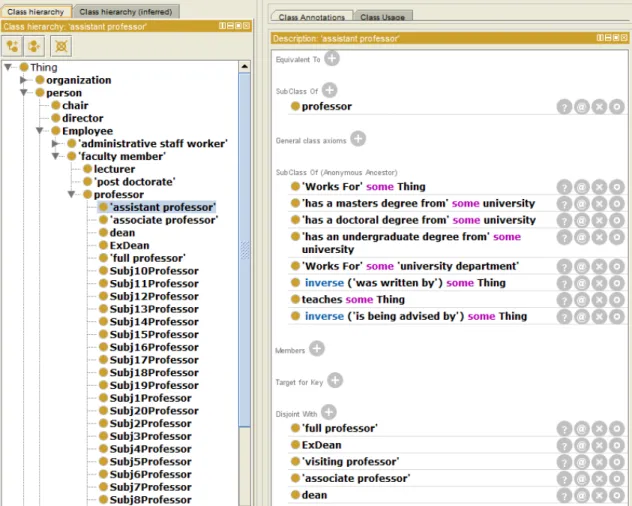
Task: Explain the dean disjoint entry
Action: pyautogui.click(x=564, y=495)
